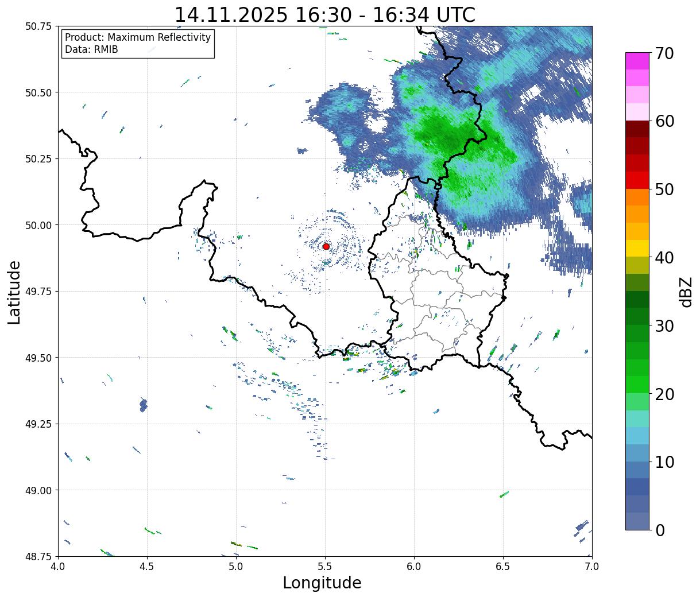Screen dimensions: 700x597
Task: Click the plot title '14.11.2025 16:30 - 16:34 UTC'
Action: [x=324, y=14]
